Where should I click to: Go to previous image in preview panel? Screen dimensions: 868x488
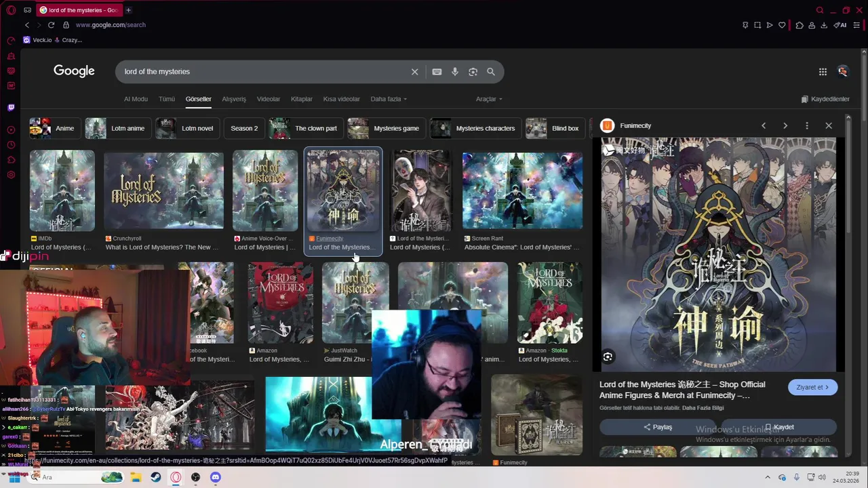click(764, 125)
